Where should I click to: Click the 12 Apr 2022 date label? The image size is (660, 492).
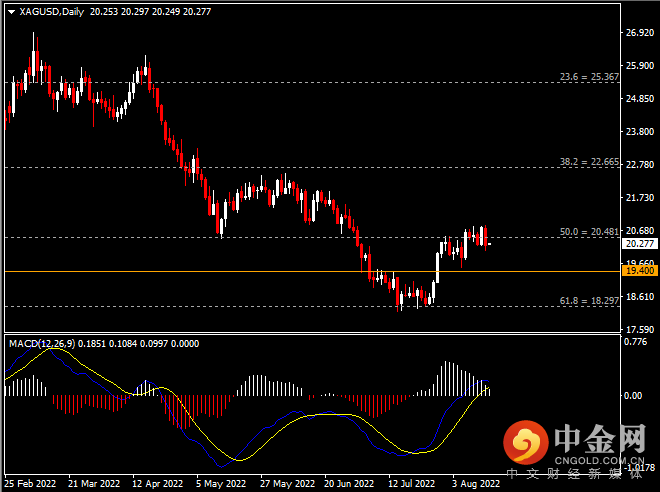point(157,484)
